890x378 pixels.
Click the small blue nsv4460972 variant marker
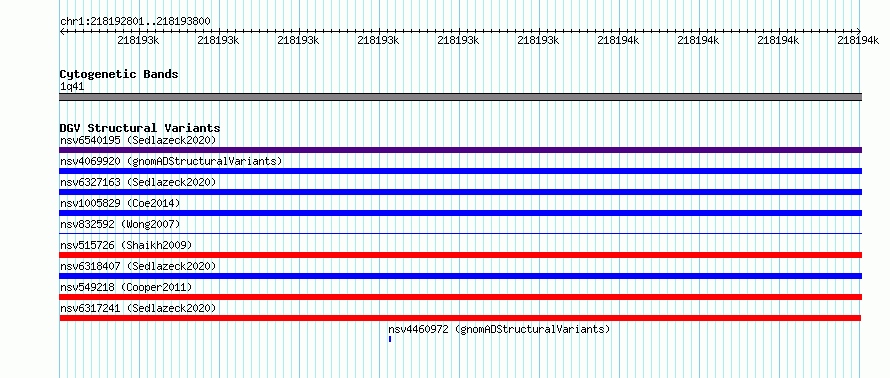390,339
